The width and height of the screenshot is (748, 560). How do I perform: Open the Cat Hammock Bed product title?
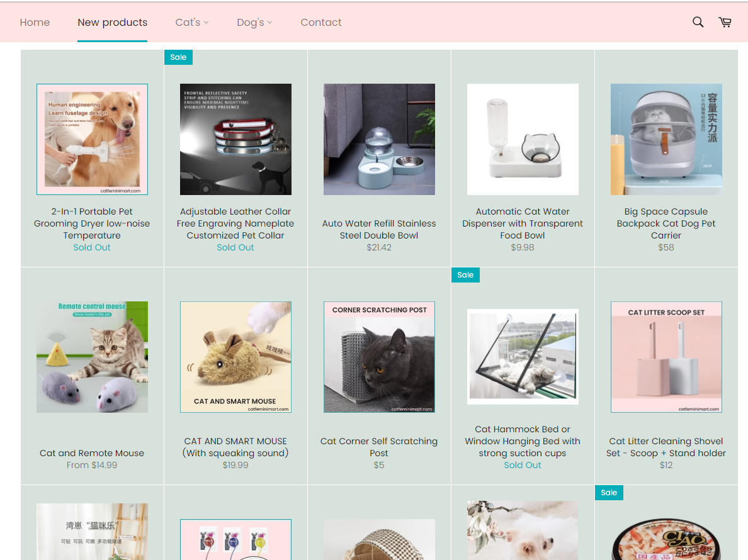pyautogui.click(x=523, y=441)
